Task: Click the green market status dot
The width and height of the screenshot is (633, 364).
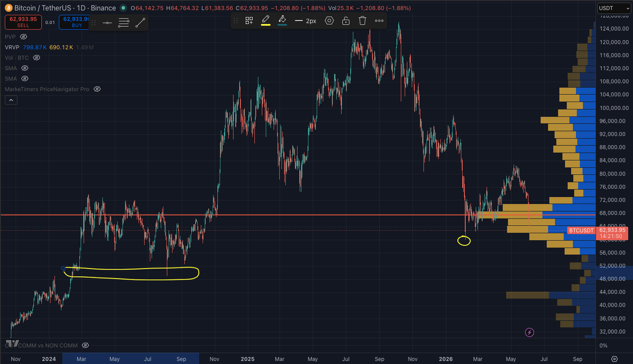Action: (x=122, y=8)
